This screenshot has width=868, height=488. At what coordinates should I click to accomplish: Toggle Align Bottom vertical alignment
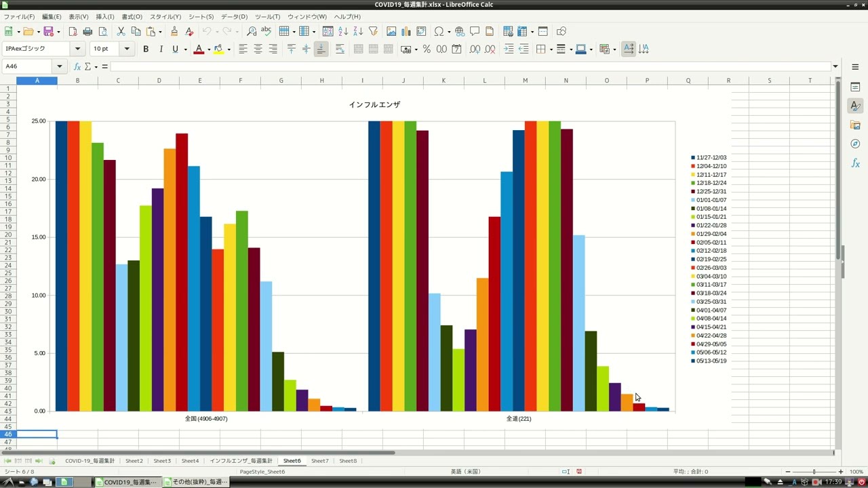pyautogui.click(x=321, y=49)
